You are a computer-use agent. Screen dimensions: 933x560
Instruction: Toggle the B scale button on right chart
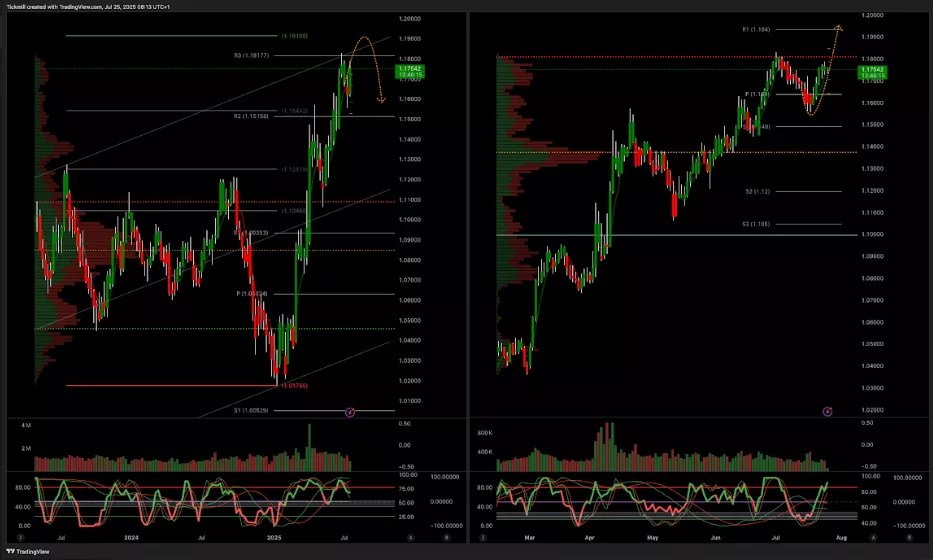point(909,537)
